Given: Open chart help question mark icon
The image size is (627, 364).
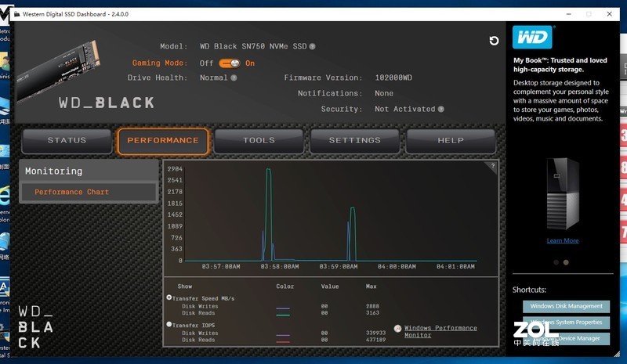Looking at the screenshot, I should [x=492, y=166].
